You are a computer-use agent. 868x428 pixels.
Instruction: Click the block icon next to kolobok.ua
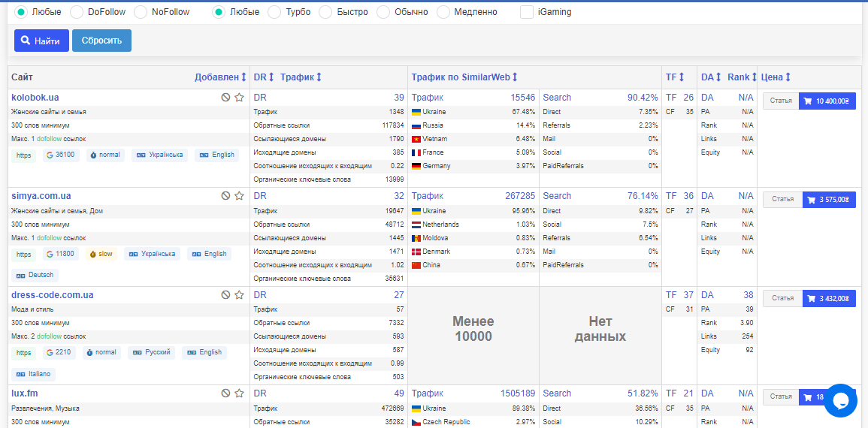click(x=225, y=98)
